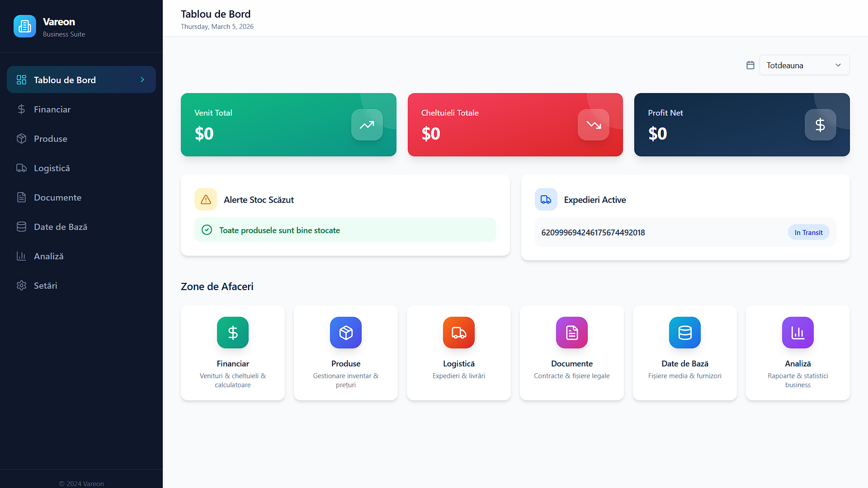This screenshot has width=868, height=488.
Task: Open Documente sidebar section
Action: (81, 197)
